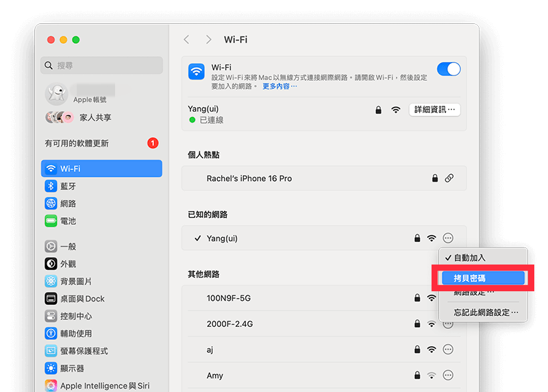Viewport: 548px width, 392px height.
Task: Click the lock icon beside Rachel's iPhone 16 Pro
Action: (435, 178)
